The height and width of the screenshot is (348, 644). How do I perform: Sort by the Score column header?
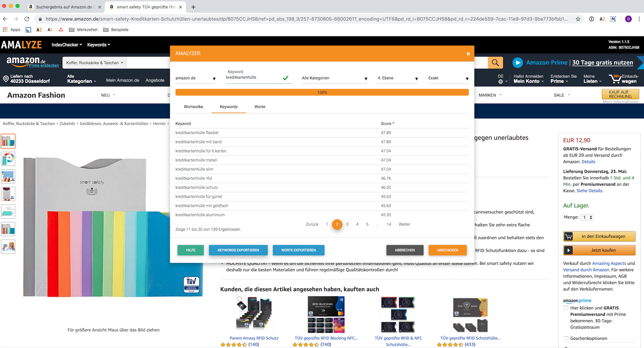(388, 124)
